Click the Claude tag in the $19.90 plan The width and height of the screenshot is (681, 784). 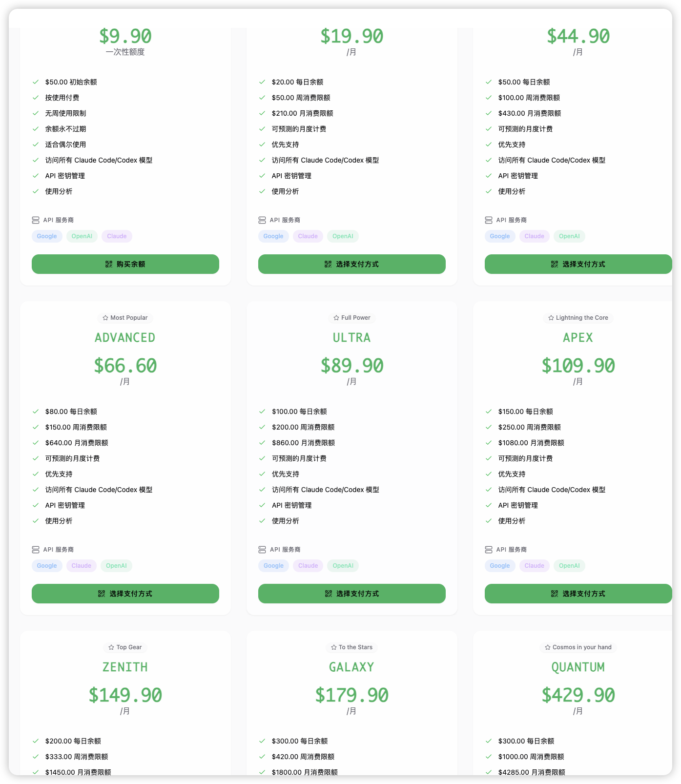(308, 236)
